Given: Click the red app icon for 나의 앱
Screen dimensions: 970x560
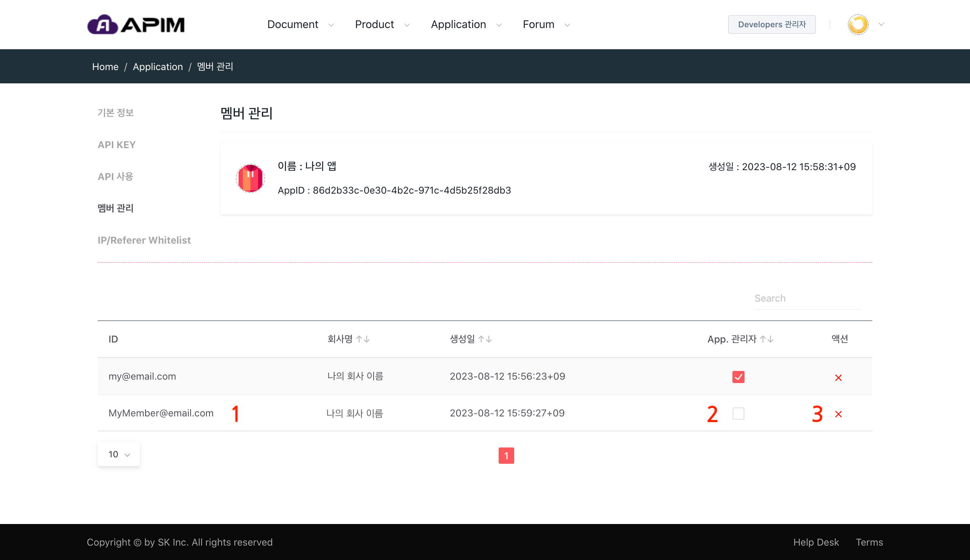Looking at the screenshot, I should (250, 178).
